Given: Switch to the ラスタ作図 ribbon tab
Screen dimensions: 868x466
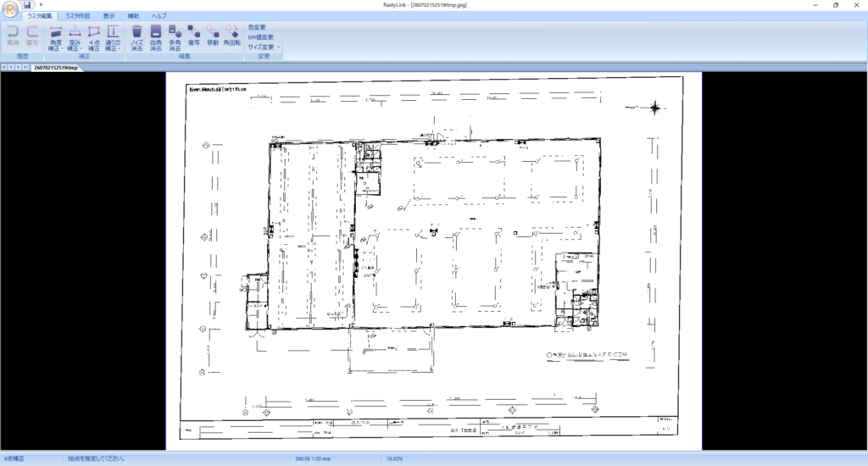Looking at the screenshot, I should coord(77,16).
